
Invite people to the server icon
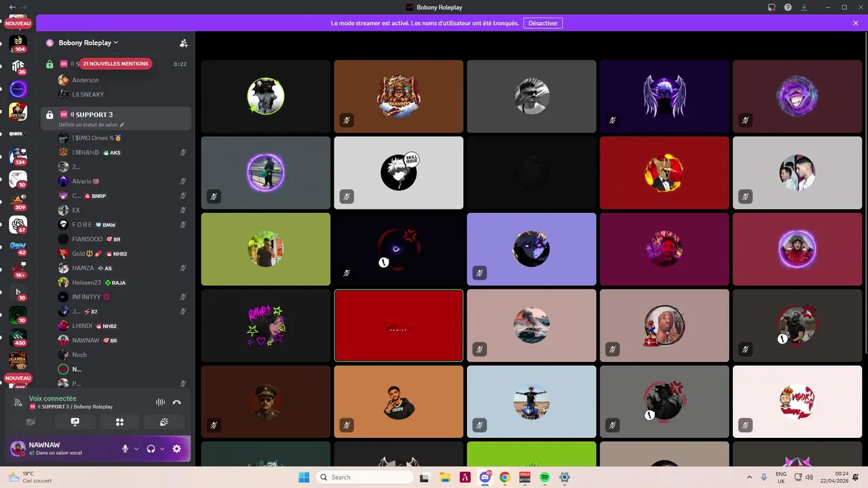tap(183, 43)
